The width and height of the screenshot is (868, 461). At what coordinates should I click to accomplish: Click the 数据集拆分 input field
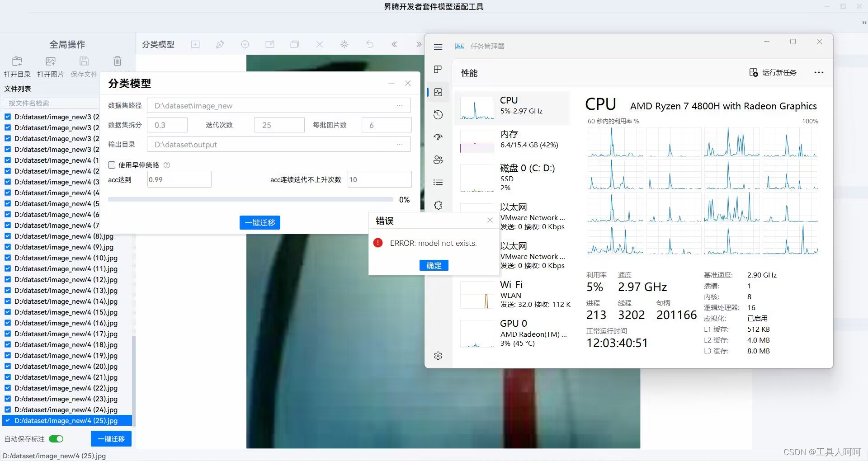click(x=167, y=125)
